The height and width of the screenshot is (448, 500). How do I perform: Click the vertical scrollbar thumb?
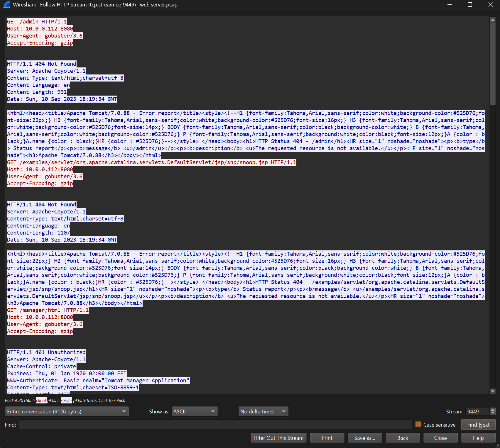click(x=493, y=64)
